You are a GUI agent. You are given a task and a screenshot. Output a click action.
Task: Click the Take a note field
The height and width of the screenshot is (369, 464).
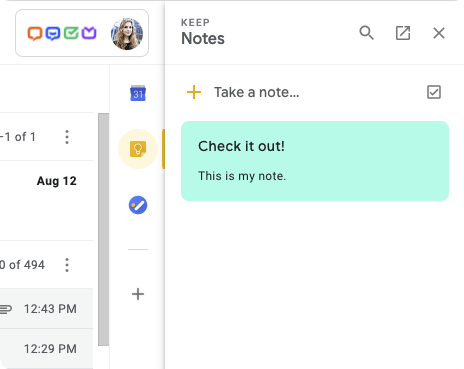(256, 92)
